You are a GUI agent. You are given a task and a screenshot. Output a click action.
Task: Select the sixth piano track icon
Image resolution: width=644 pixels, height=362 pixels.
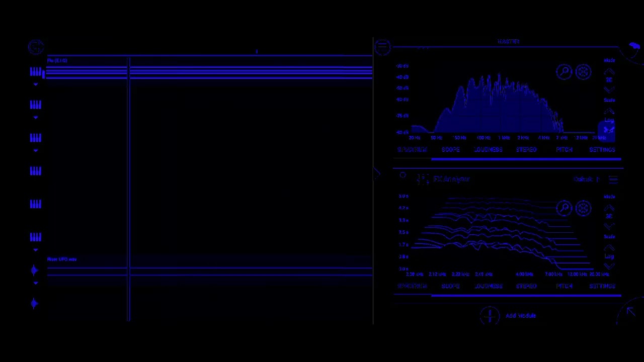point(35,237)
